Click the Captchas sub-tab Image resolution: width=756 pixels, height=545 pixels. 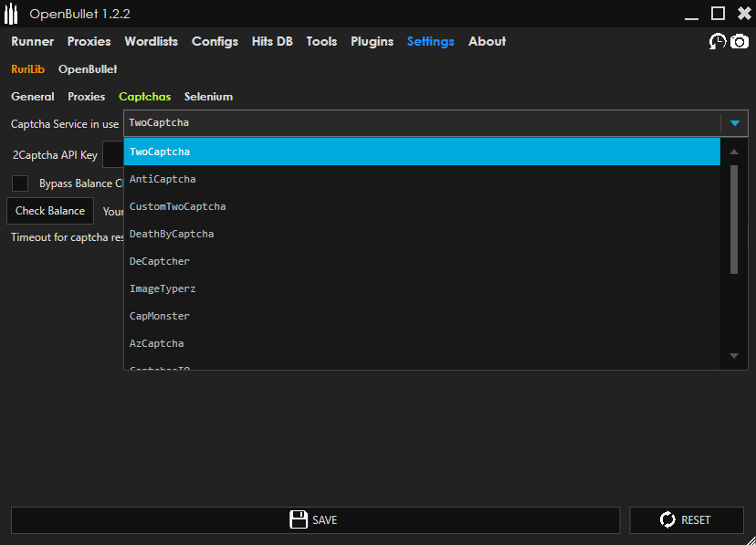pos(144,97)
